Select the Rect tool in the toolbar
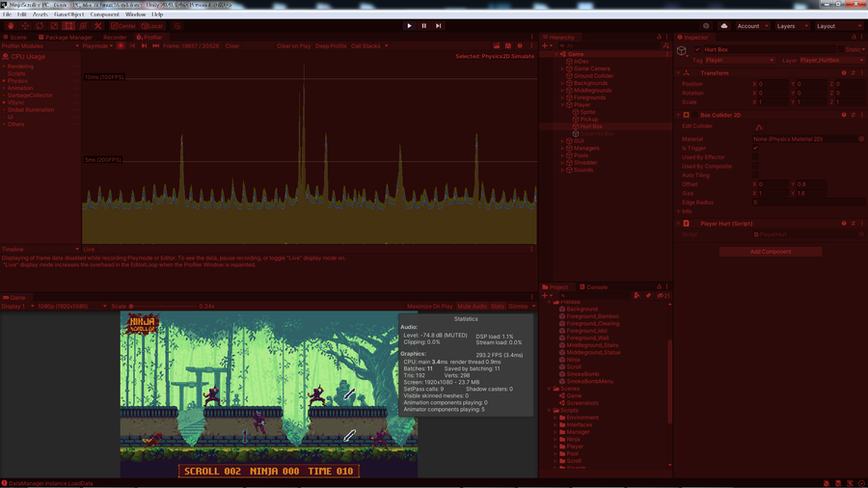This screenshot has width=868, height=488. pos(68,26)
